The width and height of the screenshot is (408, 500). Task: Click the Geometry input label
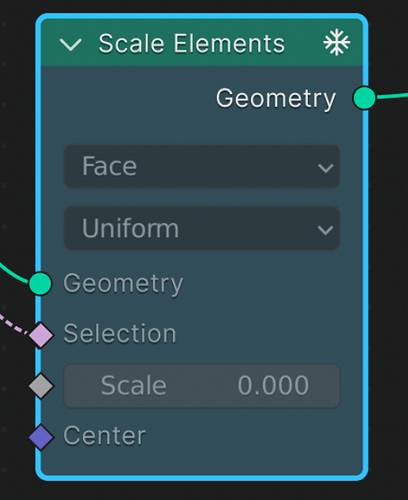123,284
